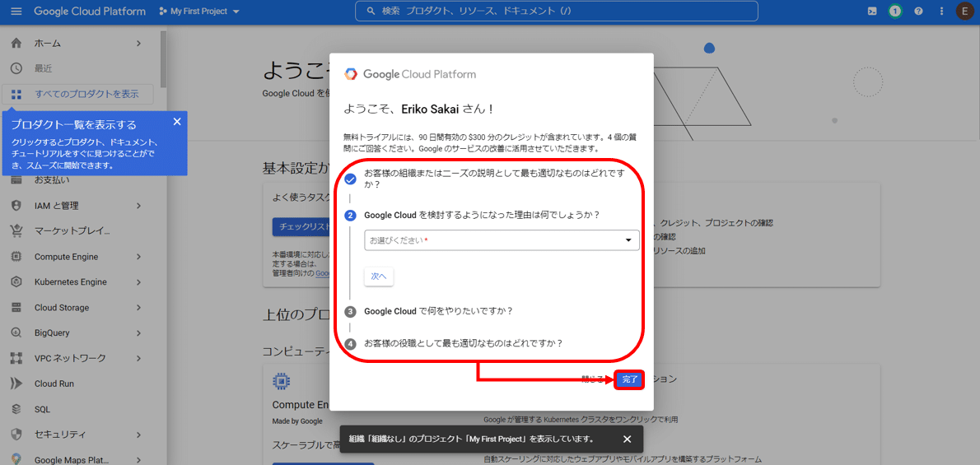Expand the Kubernetes Engine submenu chevron
The width and height of the screenshot is (980, 465).
(x=138, y=281)
